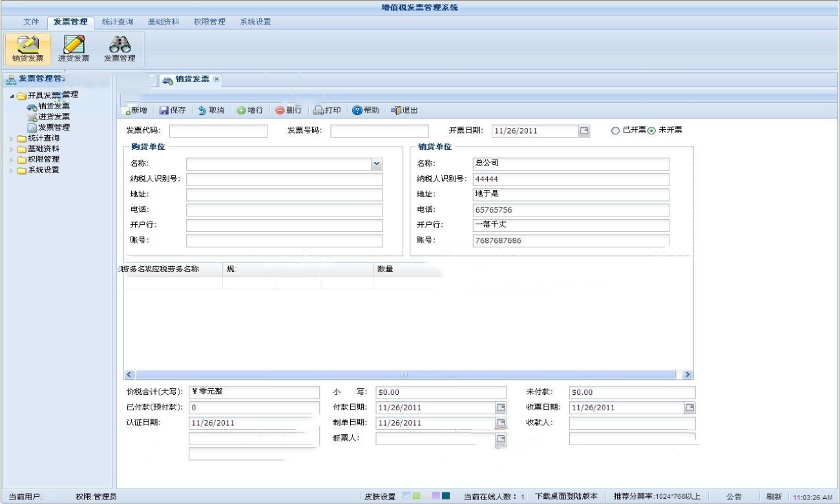Open the 统计查询 menu tab
Viewport: 840px width, 504px height.
pyautogui.click(x=118, y=22)
